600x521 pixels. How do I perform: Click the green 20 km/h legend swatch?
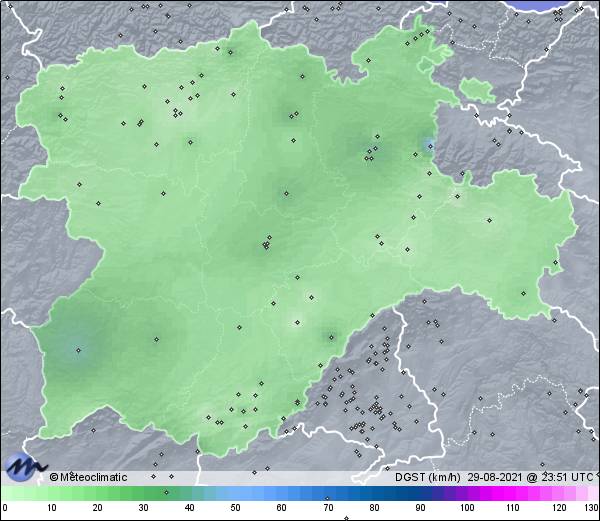pyautogui.click(x=98, y=493)
